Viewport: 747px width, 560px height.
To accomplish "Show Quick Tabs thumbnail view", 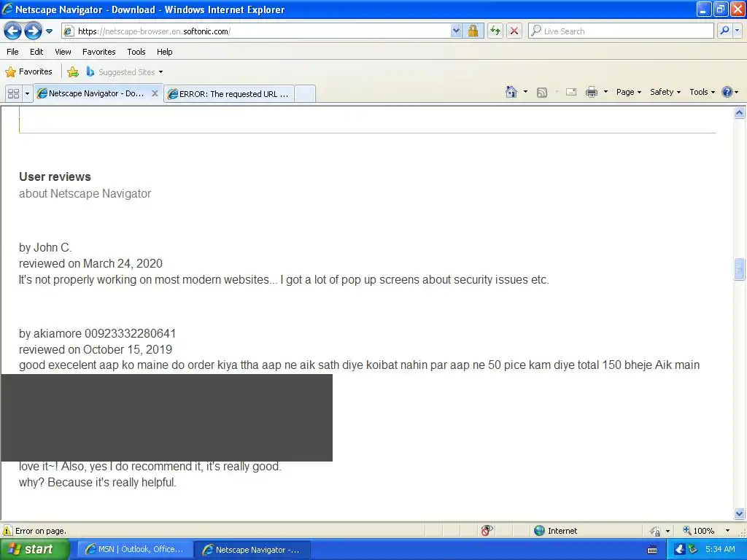I will pyautogui.click(x=13, y=93).
